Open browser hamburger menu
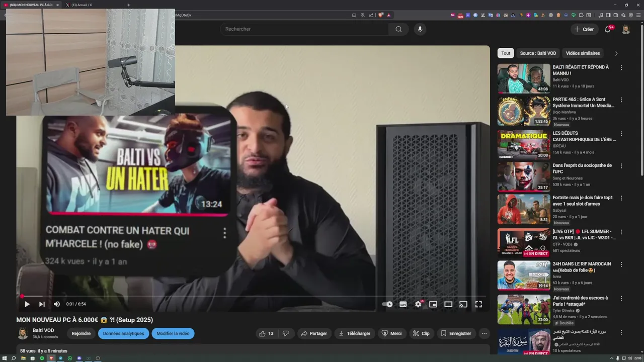The width and height of the screenshot is (644, 362). pyautogui.click(x=638, y=15)
